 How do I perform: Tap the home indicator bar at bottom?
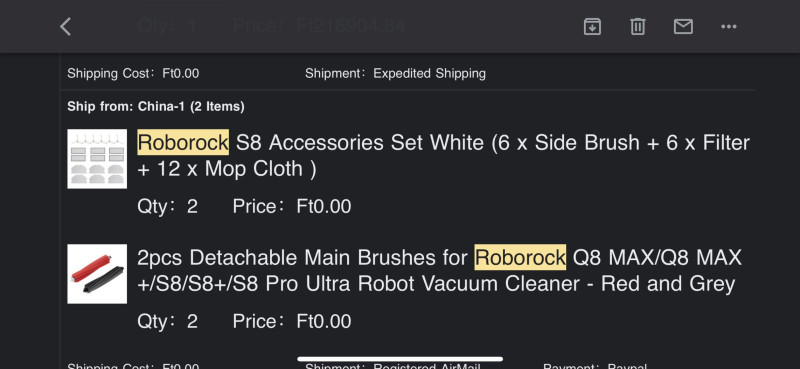(400, 359)
